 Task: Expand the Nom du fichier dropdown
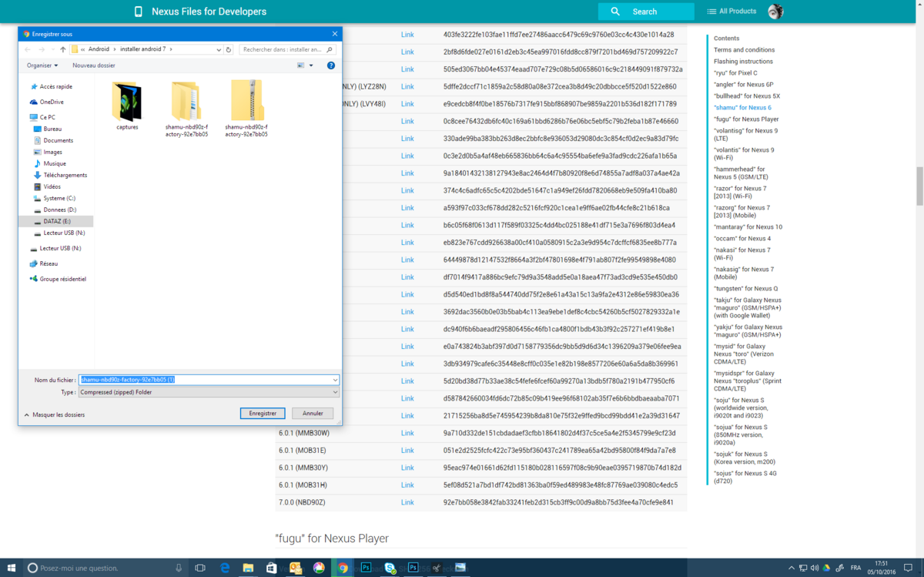(x=335, y=380)
